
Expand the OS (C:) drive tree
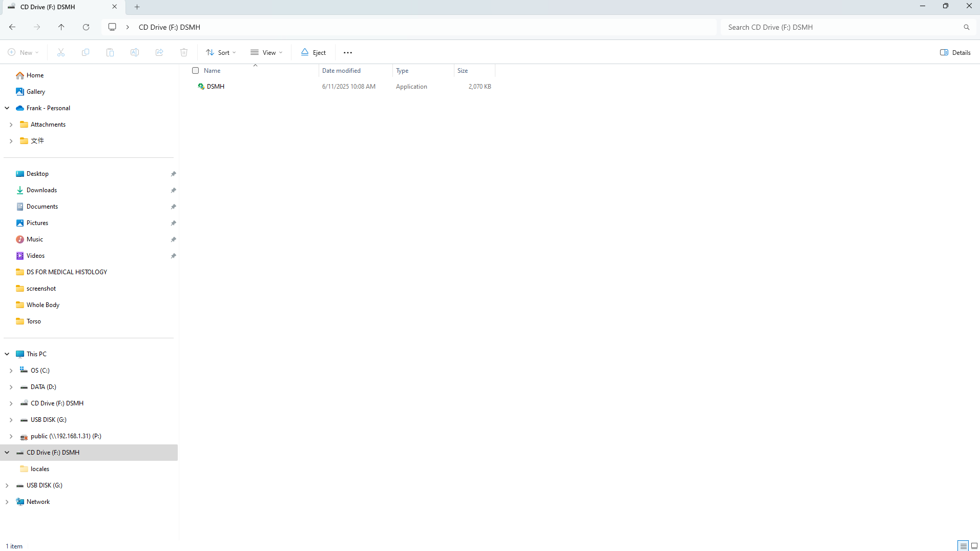tap(11, 371)
